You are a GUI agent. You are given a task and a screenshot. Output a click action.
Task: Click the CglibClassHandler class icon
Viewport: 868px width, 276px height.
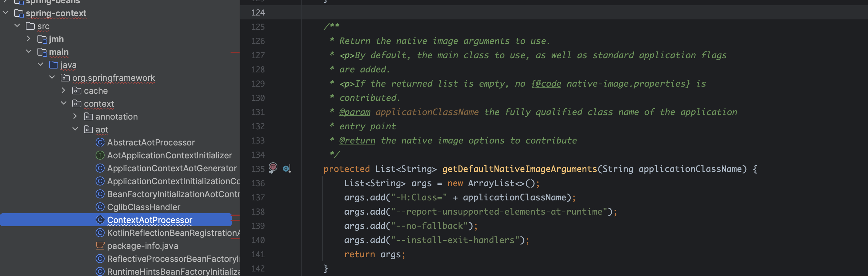100,207
